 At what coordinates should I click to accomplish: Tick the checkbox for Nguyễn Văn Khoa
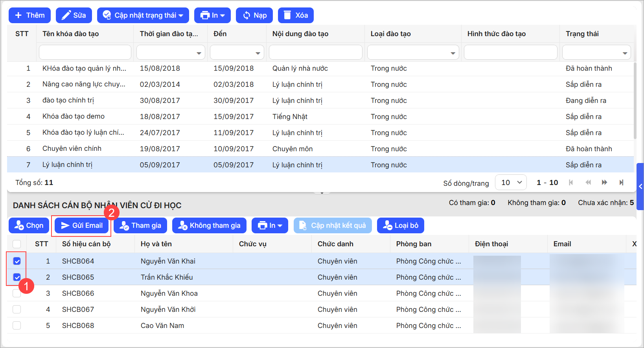pyautogui.click(x=17, y=293)
